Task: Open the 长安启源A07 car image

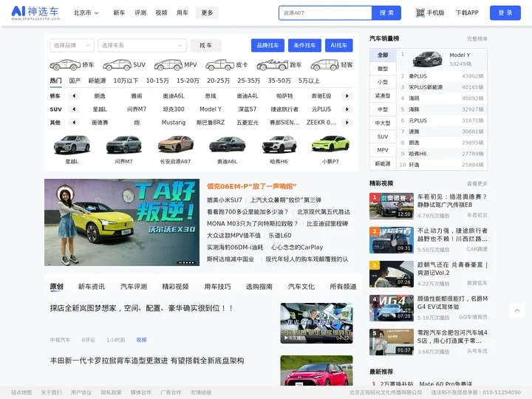Action: pyautogui.click(x=175, y=145)
